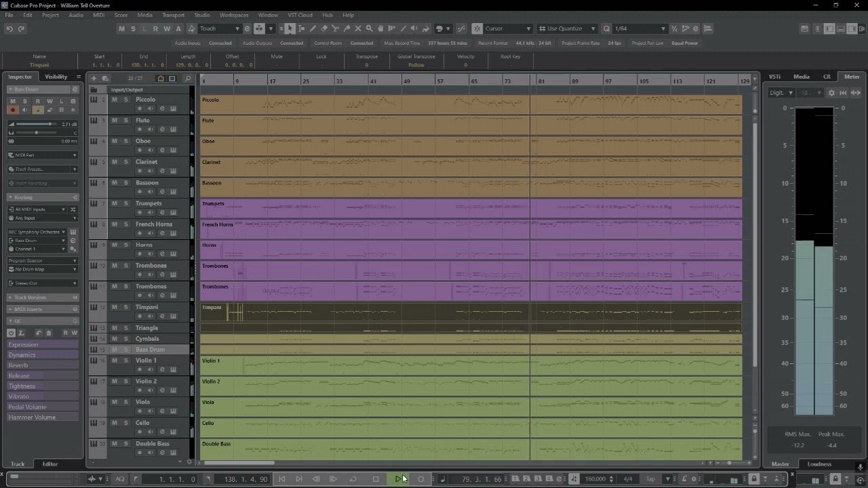This screenshot has width=868, height=488.
Task: Open the Project menu
Action: point(51,15)
